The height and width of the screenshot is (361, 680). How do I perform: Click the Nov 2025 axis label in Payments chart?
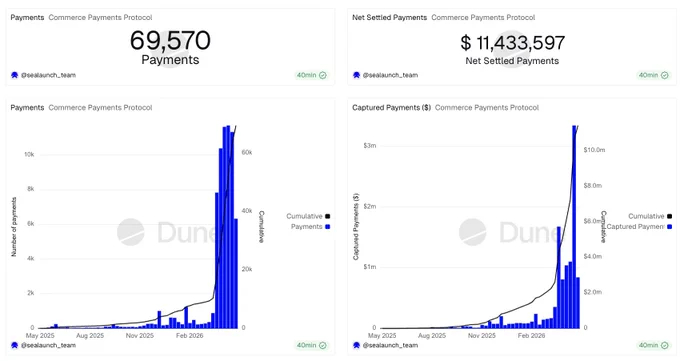(x=140, y=335)
